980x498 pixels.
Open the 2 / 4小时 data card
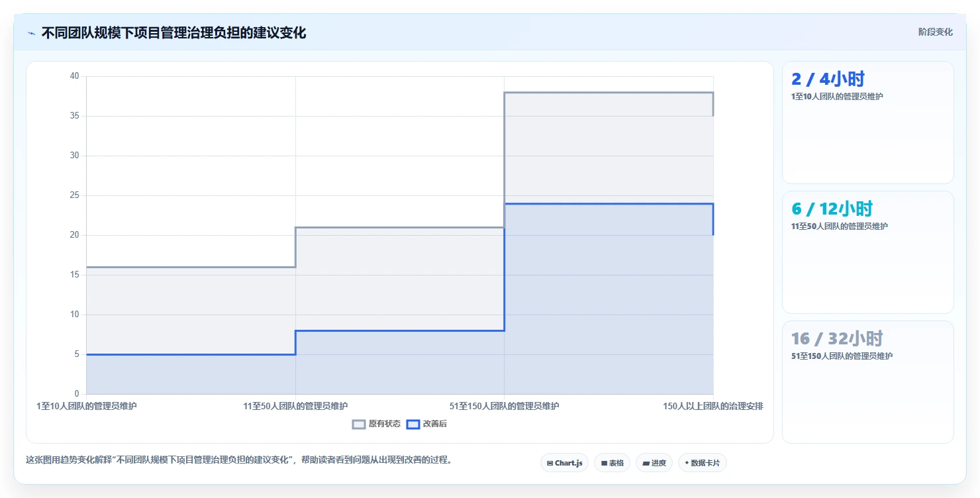coord(867,123)
